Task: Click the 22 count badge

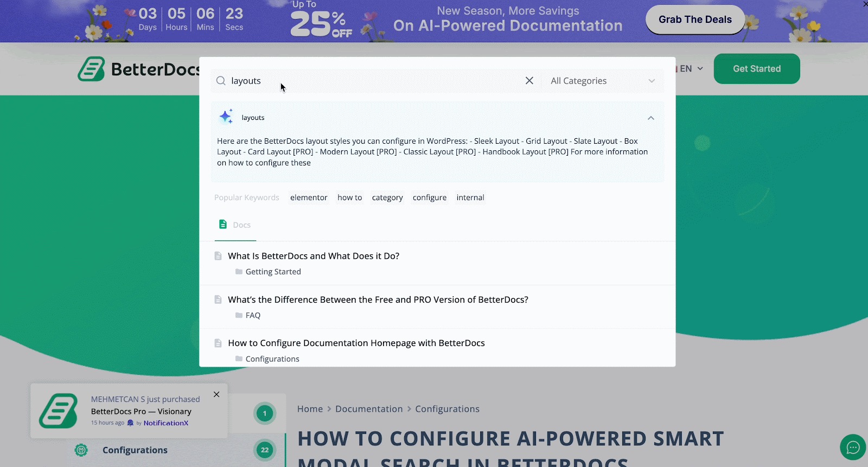Action: click(265, 450)
